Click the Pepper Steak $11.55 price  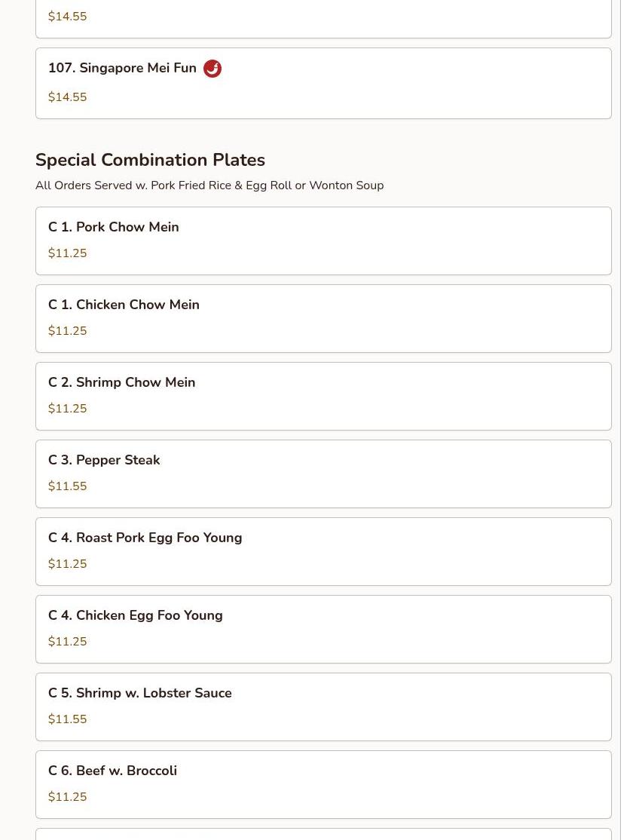coord(67,486)
